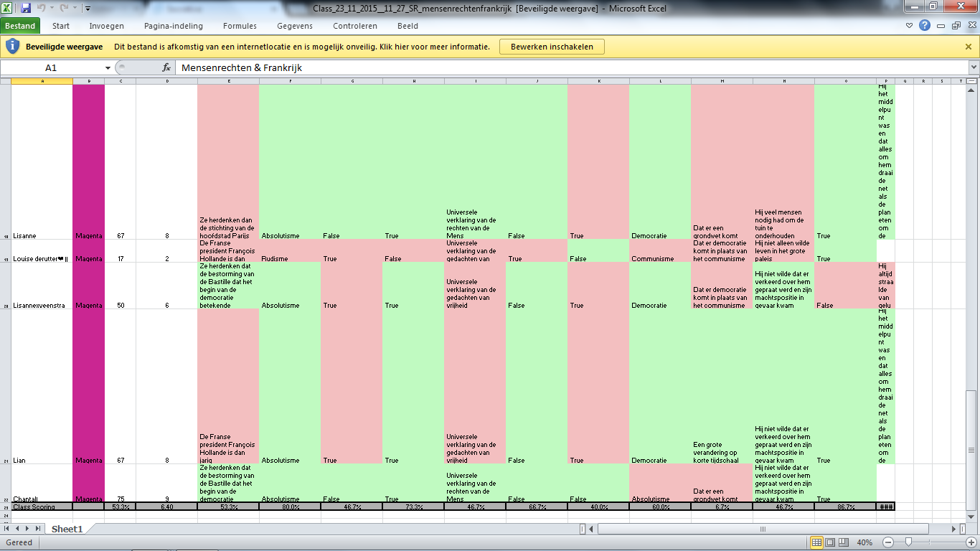
Task: Click the zoom slider handle
Action: (909, 542)
